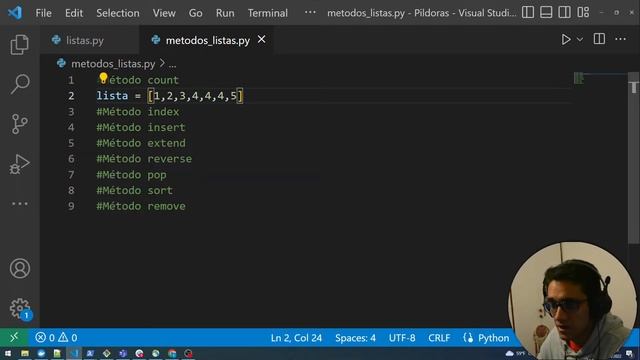Click metodos_listas.py in breadcrumb
The height and width of the screenshot is (360, 640).
click(113, 64)
